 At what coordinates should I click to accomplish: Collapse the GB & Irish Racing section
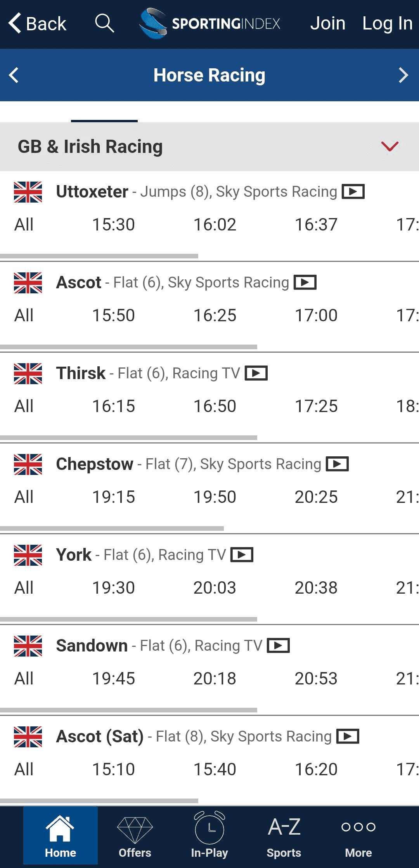coord(390,147)
